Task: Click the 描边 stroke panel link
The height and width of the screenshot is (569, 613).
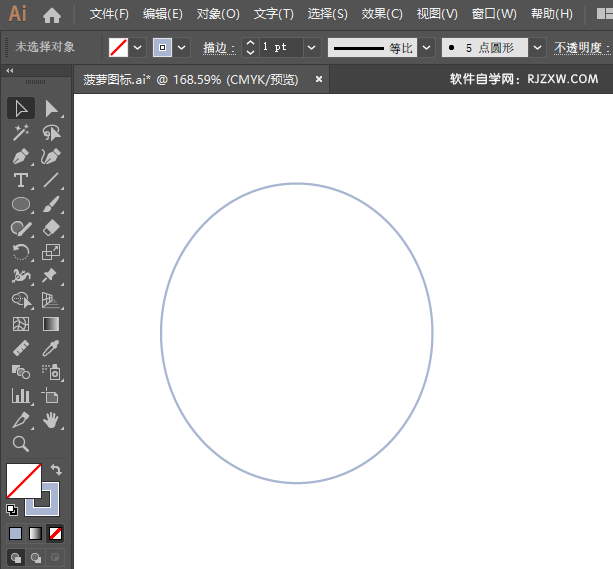Action: 218,48
